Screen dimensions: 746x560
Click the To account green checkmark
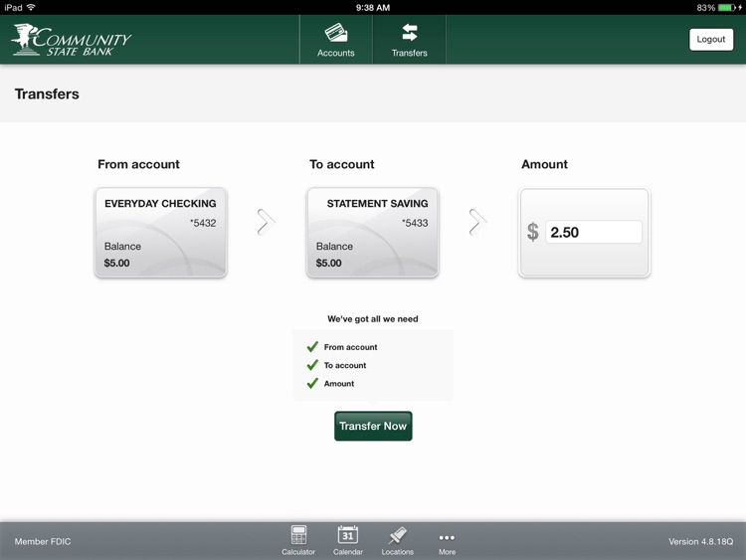click(312, 365)
